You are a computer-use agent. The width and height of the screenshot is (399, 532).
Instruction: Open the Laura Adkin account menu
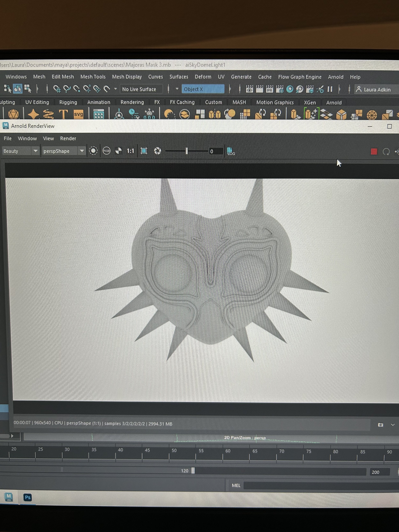tap(376, 90)
